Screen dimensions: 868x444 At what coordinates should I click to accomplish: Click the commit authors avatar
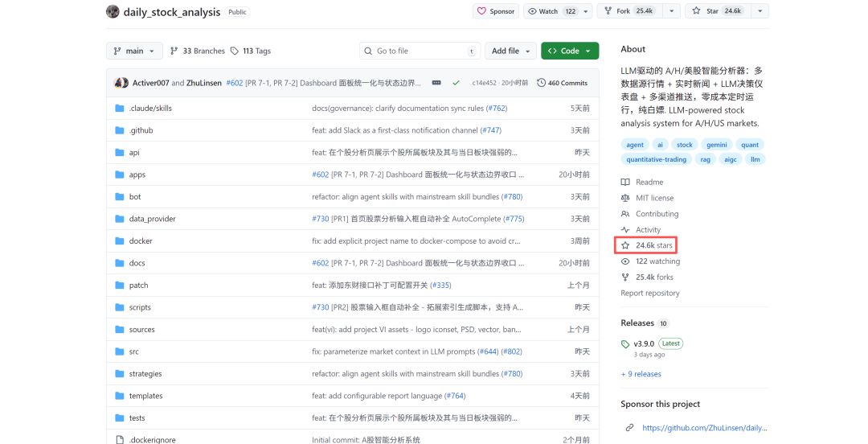coord(121,83)
